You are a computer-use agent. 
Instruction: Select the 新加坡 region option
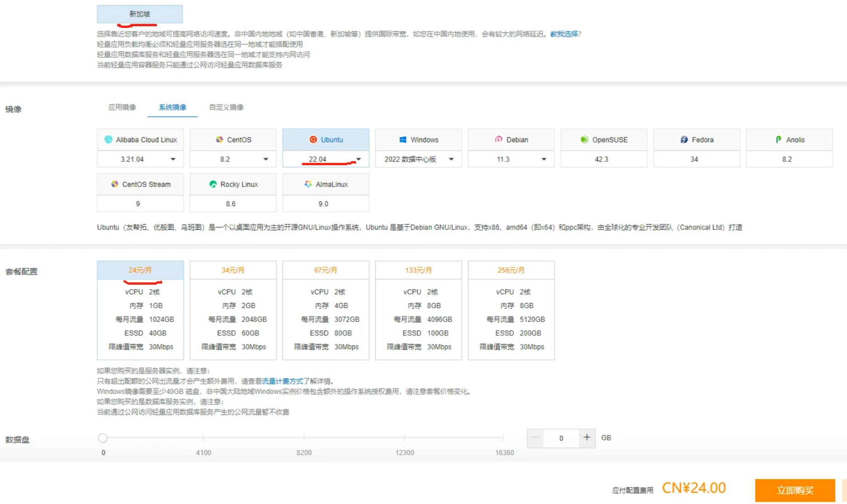click(x=140, y=14)
